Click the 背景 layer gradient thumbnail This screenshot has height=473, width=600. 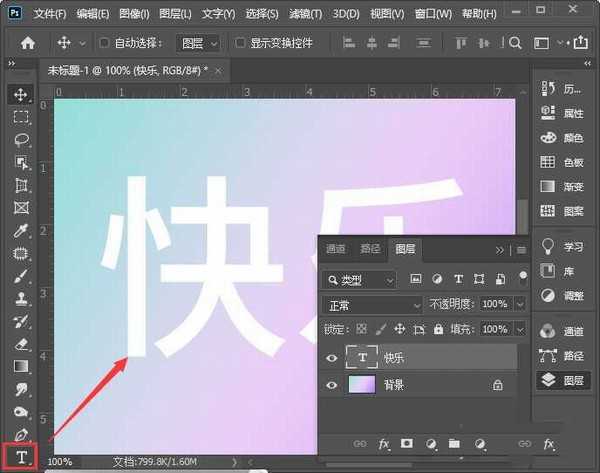point(360,385)
